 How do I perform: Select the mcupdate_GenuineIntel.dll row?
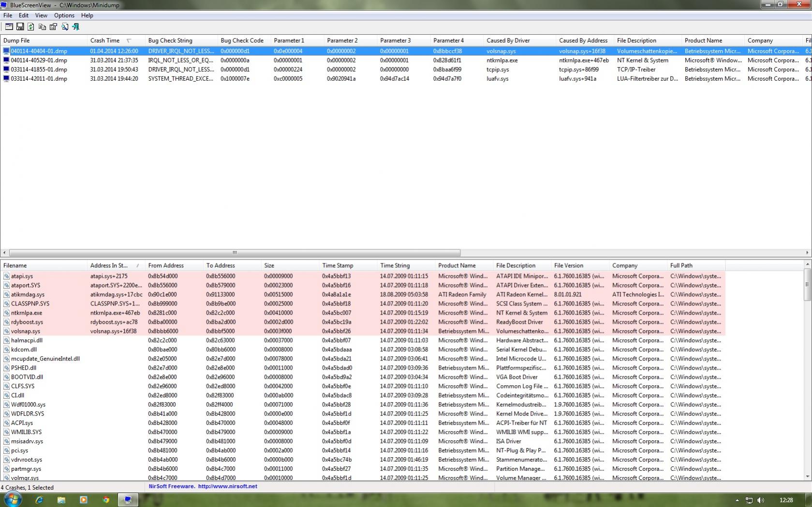pos(363,359)
